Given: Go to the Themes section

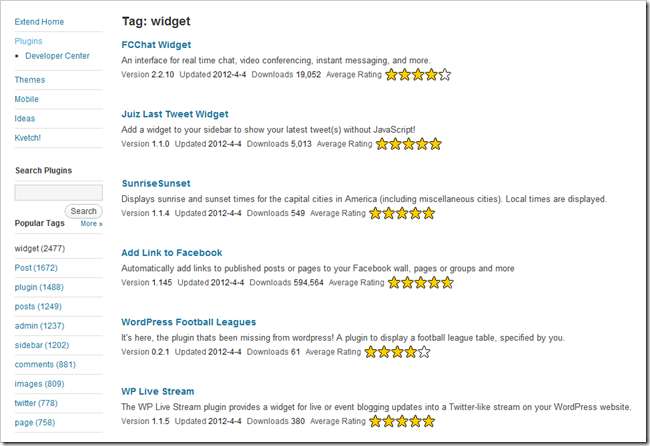Looking at the screenshot, I should [30, 80].
